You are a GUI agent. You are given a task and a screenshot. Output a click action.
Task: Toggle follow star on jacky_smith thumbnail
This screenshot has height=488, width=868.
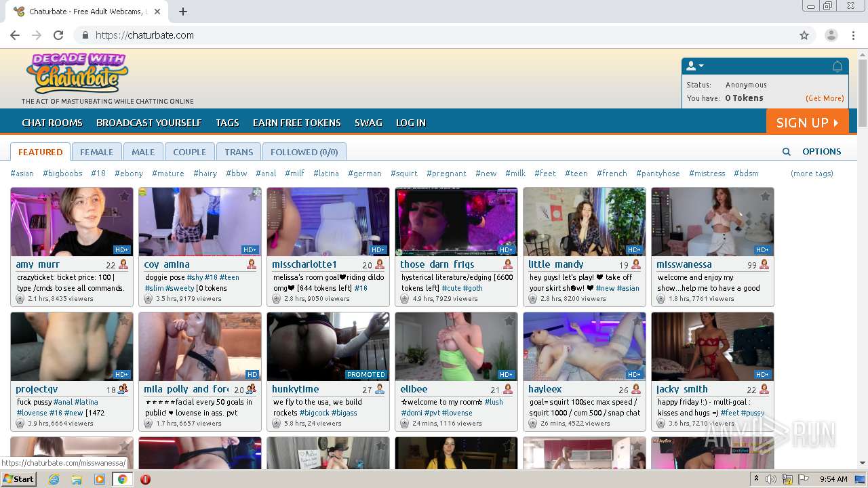click(765, 321)
